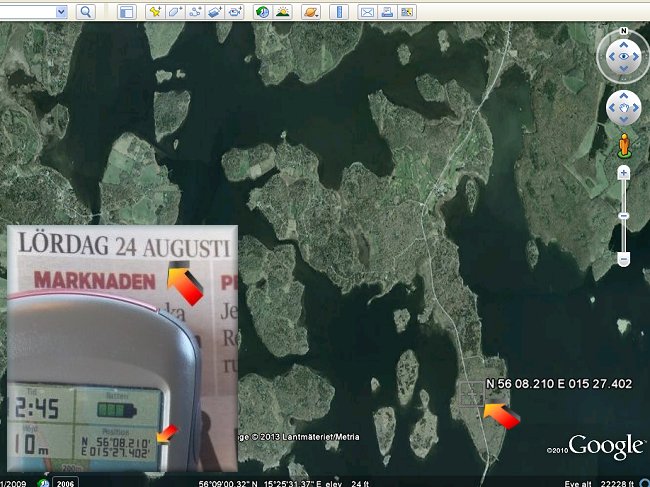Add a placemark with the pushpin icon
This screenshot has height=487, width=650.
155,12
